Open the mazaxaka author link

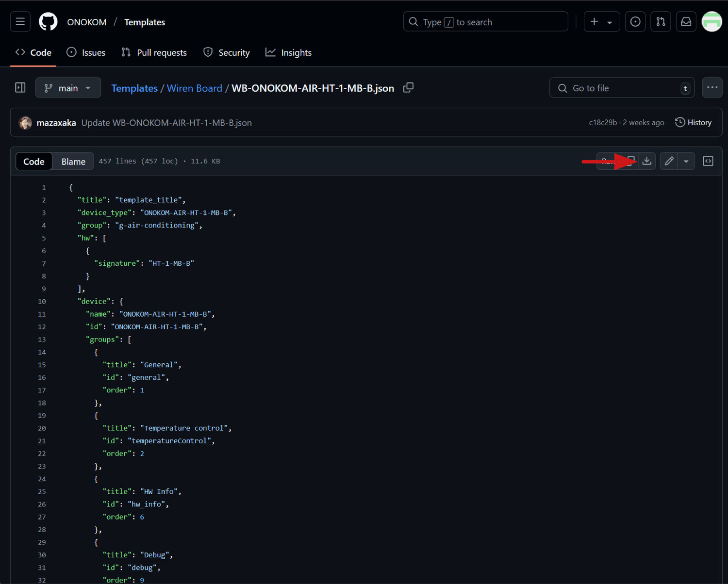click(x=56, y=123)
